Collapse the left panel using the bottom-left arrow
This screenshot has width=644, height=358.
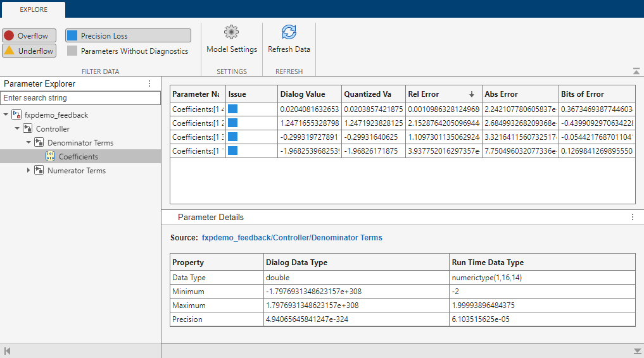[x=7, y=351]
